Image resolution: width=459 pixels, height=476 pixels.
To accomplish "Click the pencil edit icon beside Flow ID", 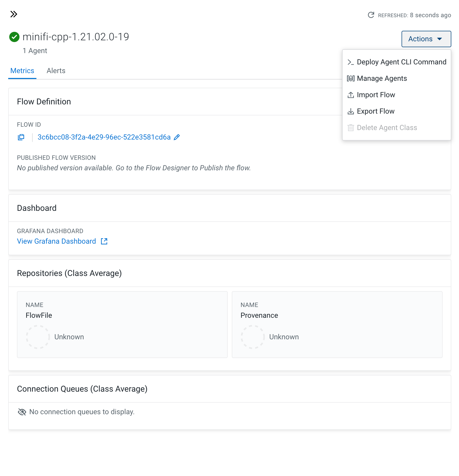I will coord(177,137).
